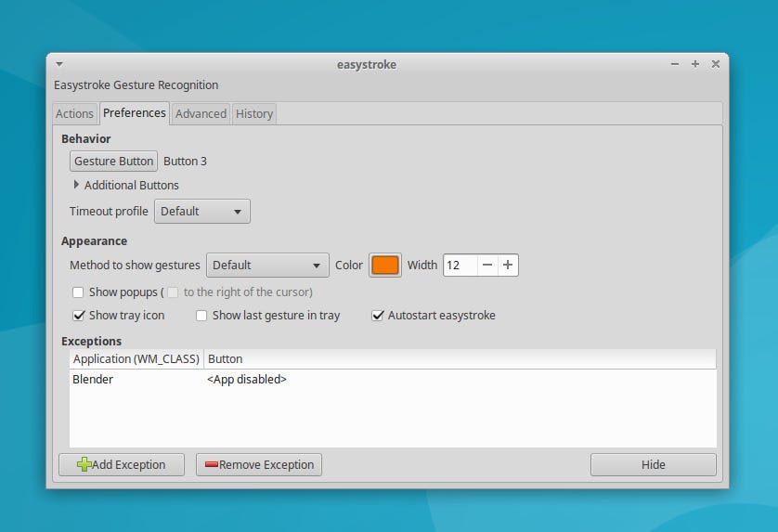The width and height of the screenshot is (778, 532).
Task: Uncheck Show tray icon
Action: click(78, 316)
